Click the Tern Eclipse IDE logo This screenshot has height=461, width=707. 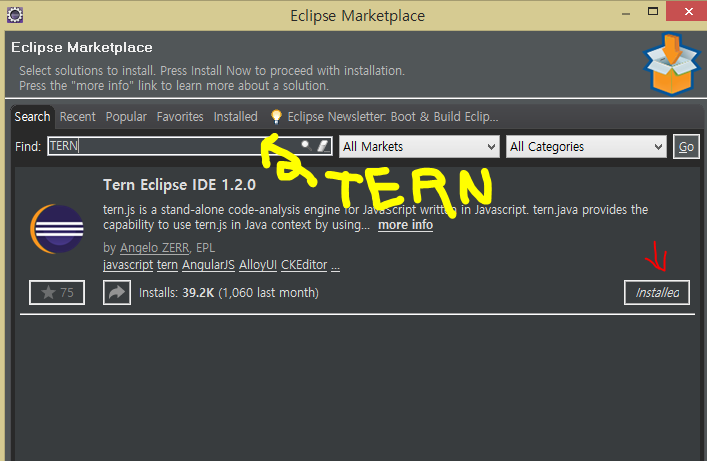[57, 229]
